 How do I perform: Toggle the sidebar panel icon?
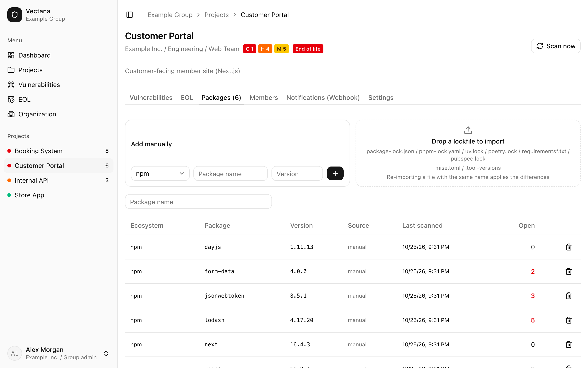point(130,15)
